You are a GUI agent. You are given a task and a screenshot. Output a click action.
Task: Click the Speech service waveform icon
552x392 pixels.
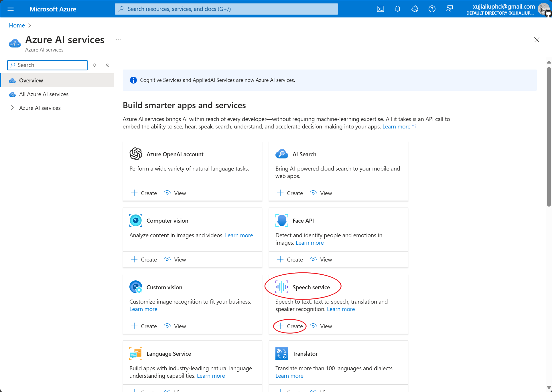(x=282, y=287)
